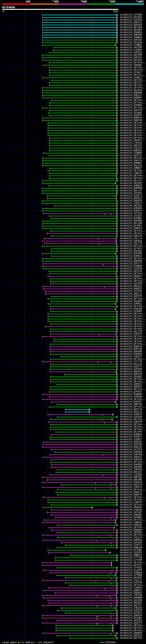Click hit label UniRef100_Q5R6N9
This screenshot has width=146, height=644.
(x=131, y=93)
